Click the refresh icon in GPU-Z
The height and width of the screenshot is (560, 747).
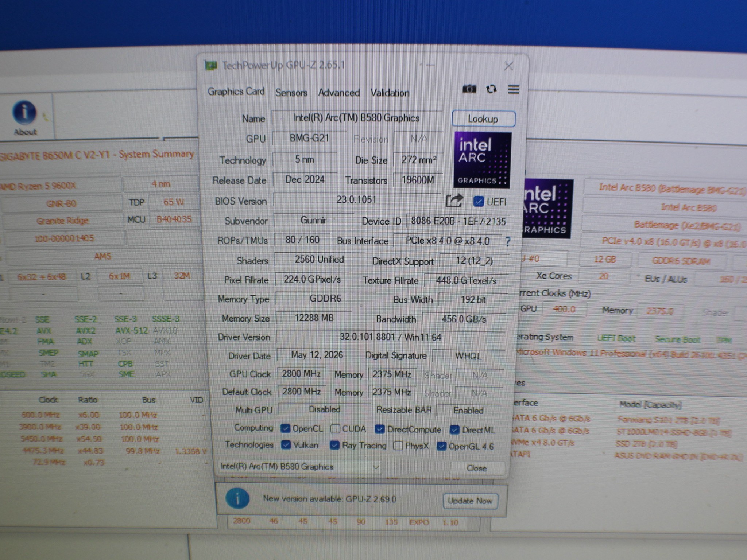pos(491,89)
